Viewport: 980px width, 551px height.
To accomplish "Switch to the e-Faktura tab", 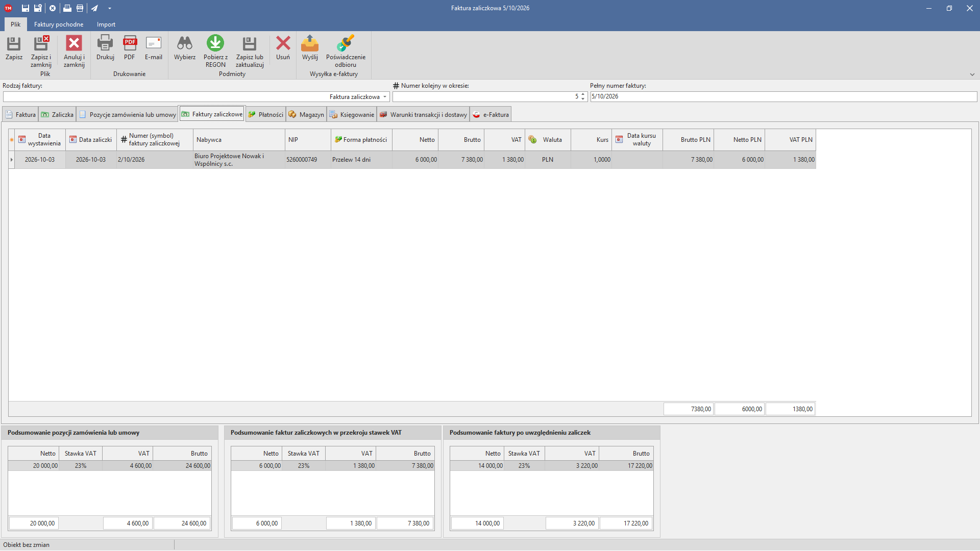I will point(491,114).
